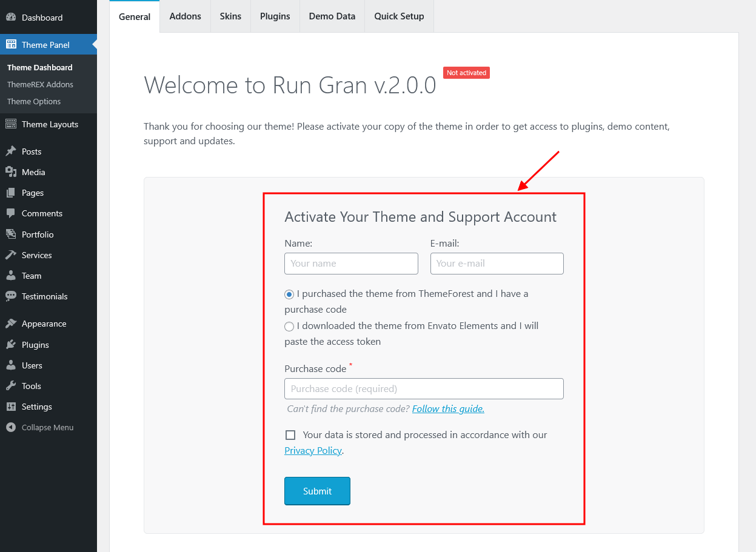This screenshot has width=756, height=552.
Task: Click the Dashboard gauge icon
Action: click(x=11, y=18)
